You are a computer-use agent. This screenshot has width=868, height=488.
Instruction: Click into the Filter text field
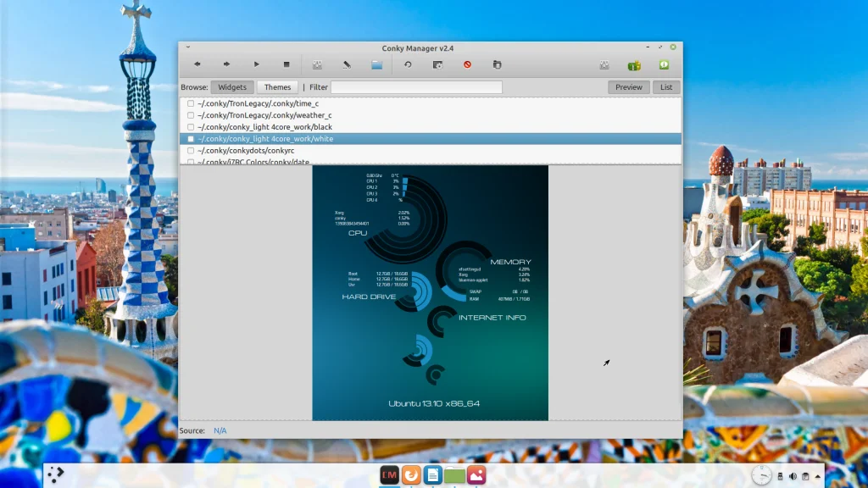tap(416, 87)
